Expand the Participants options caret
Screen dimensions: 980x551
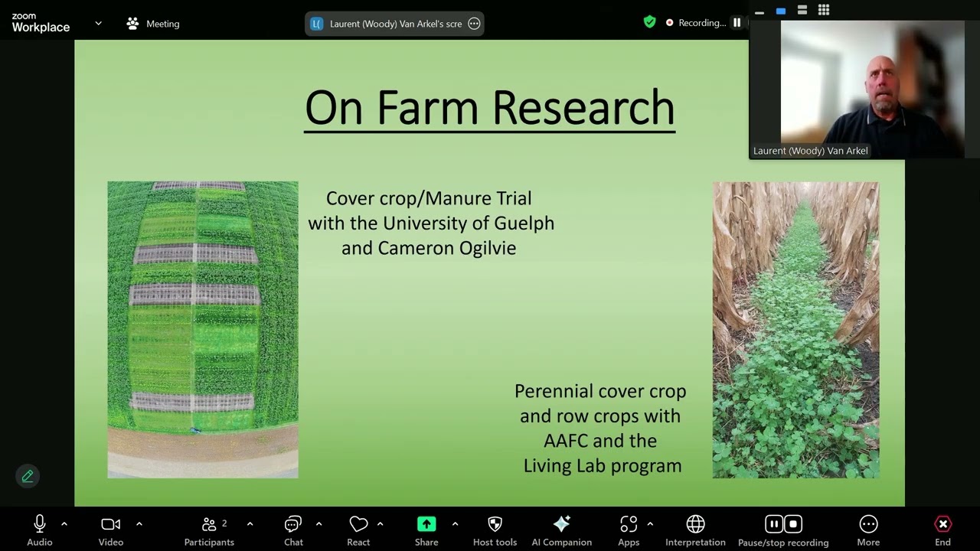coord(250,524)
